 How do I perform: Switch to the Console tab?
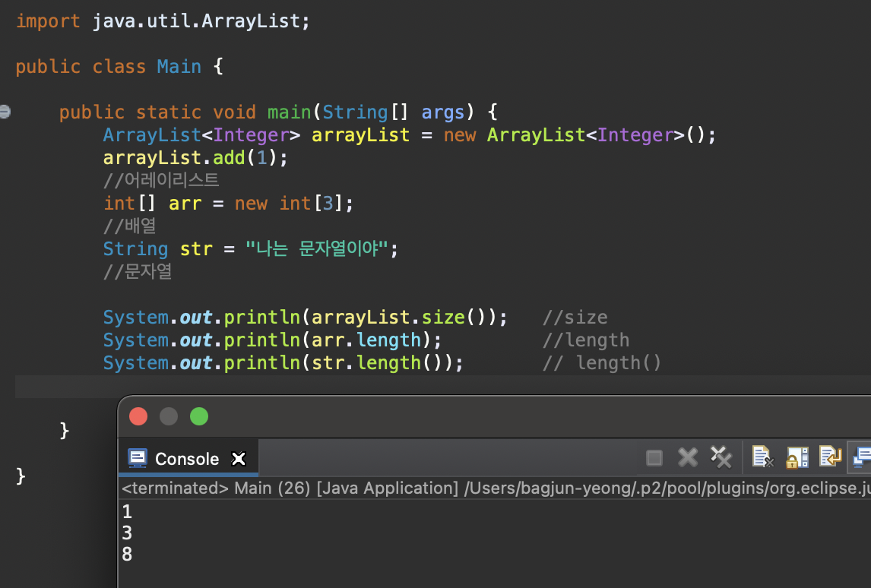188,459
